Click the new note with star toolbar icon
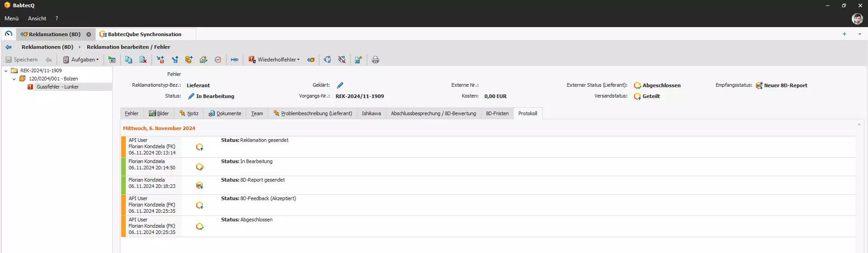Screen dimensions: 868x253 click(359, 60)
